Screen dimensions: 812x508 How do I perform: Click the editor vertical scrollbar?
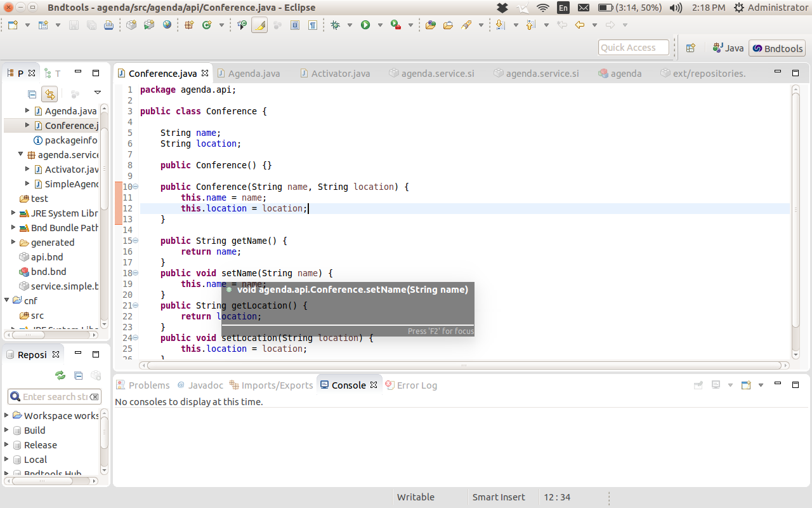pos(796,222)
